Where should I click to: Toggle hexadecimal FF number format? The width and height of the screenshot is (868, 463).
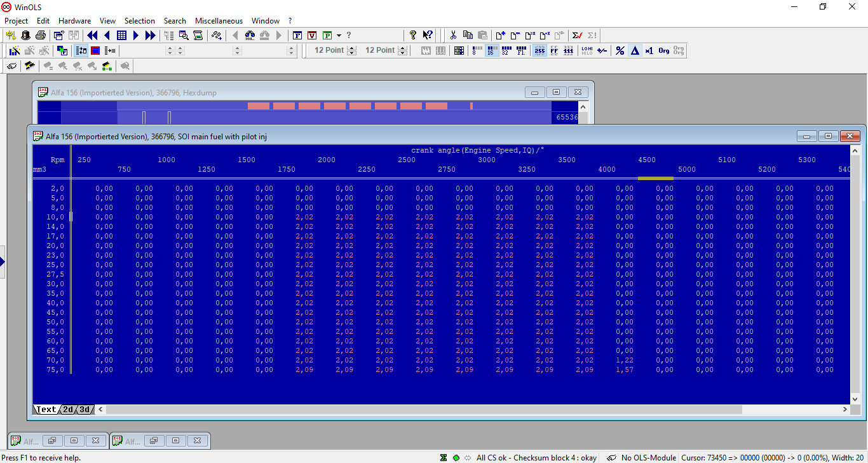[554, 51]
